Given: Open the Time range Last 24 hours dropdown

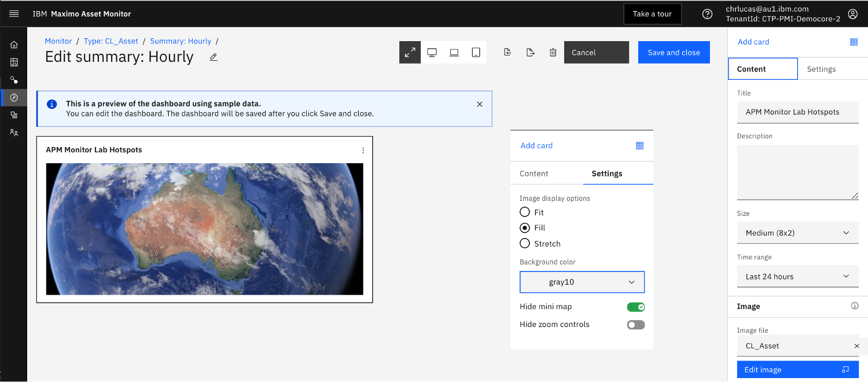Looking at the screenshot, I should pyautogui.click(x=797, y=277).
